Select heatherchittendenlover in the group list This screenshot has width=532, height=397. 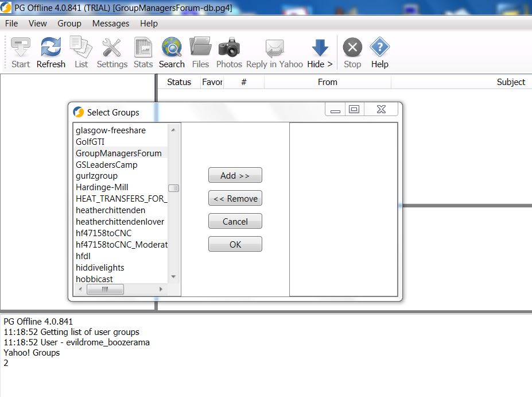tap(121, 222)
